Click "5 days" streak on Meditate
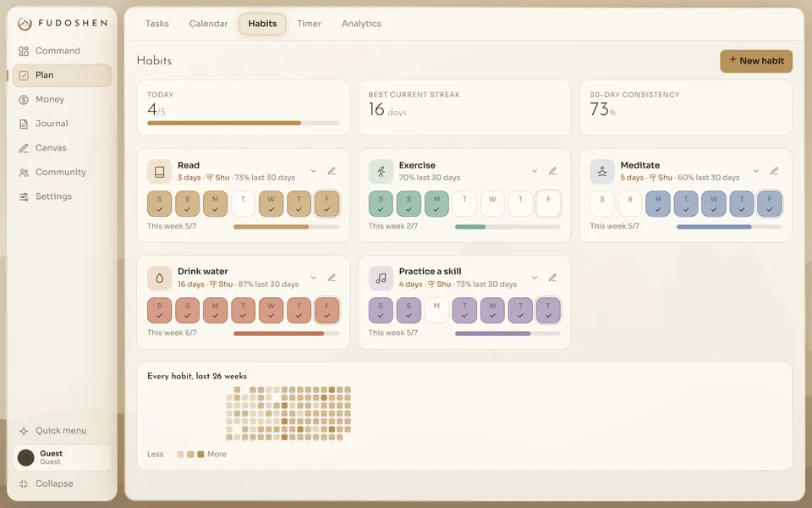This screenshot has width=812, height=508. point(633,178)
